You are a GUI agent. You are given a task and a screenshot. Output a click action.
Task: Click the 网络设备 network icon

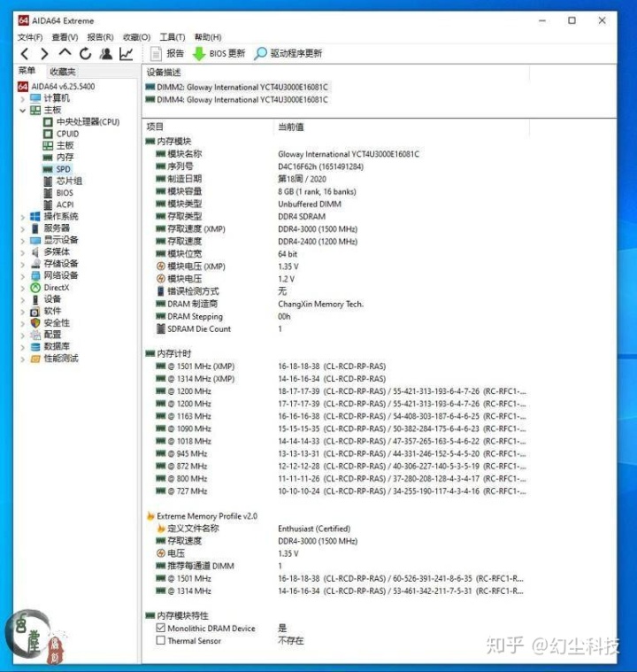coord(35,275)
